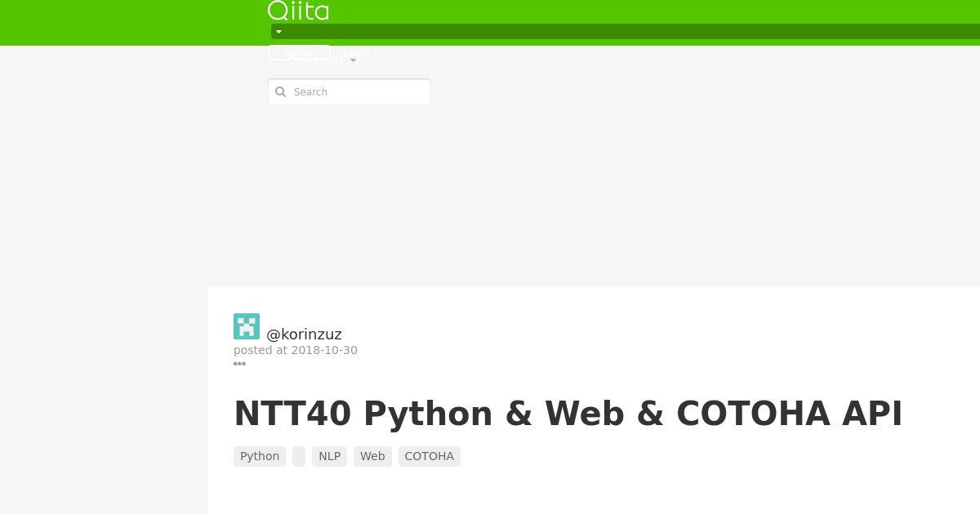The height and width of the screenshot is (514, 980).
Task: Open the three-dot article menu
Action: click(239, 364)
